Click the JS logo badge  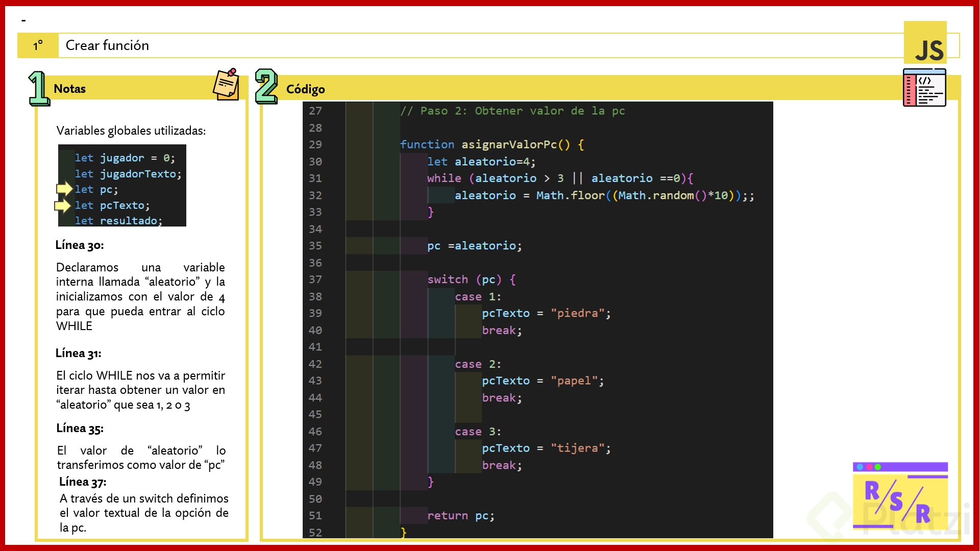coord(925,43)
